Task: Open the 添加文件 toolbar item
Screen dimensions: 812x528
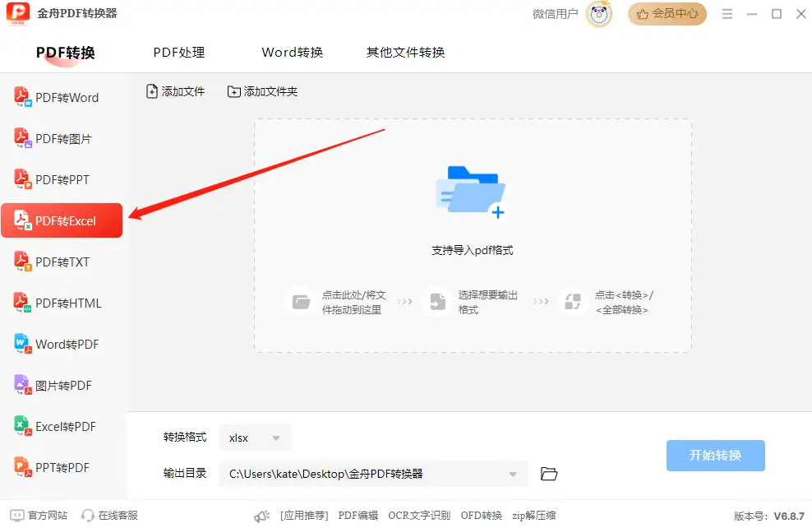Action: point(175,91)
